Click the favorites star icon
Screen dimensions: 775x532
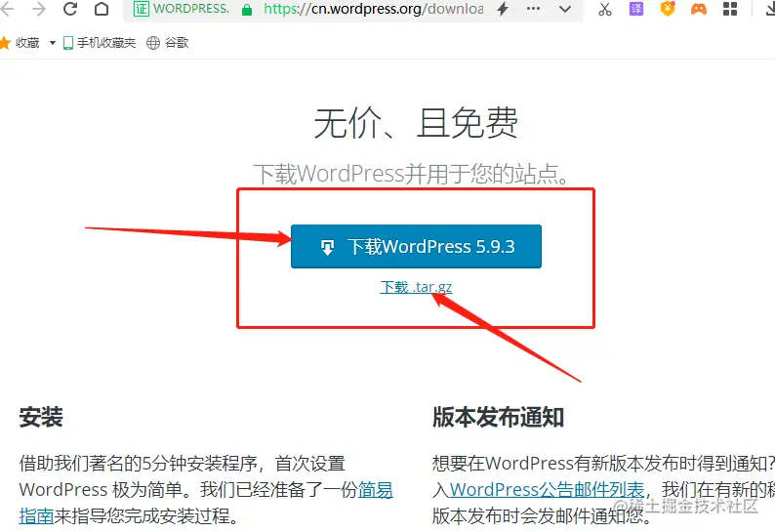(5, 43)
